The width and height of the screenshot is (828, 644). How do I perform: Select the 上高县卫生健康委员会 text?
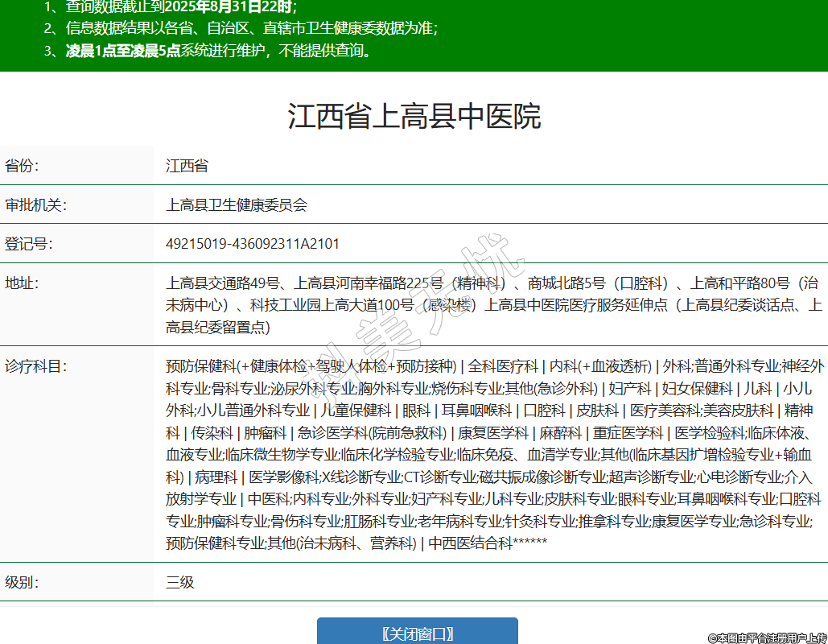[x=237, y=205]
